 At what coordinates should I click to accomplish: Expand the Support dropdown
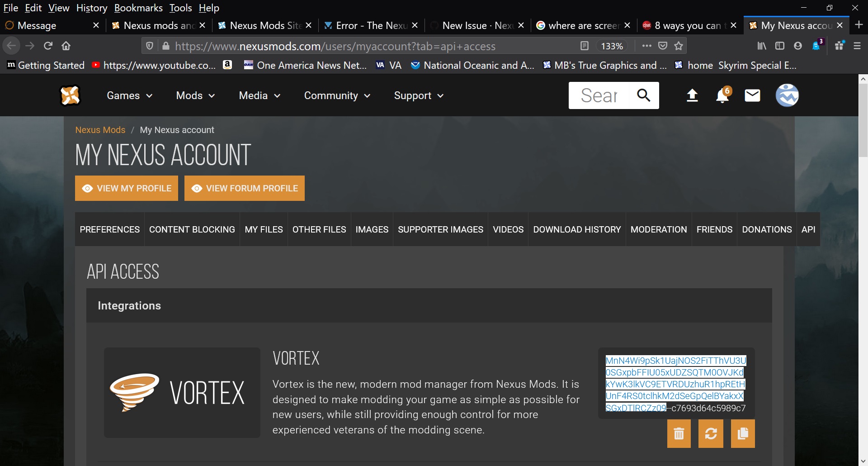click(x=418, y=95)
